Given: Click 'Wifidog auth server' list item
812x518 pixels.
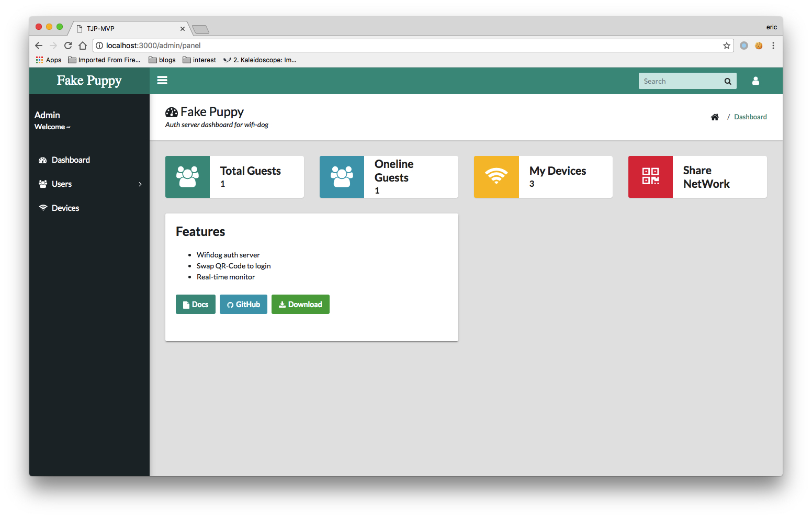Looking at the screenshot, I should pyautogui.click(x=228, y=255).
